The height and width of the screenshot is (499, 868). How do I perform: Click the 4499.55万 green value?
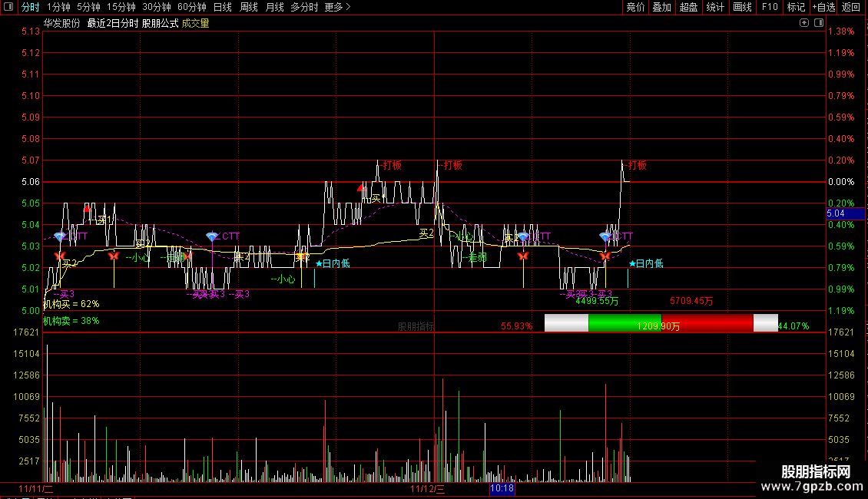[x=597, y=301]
